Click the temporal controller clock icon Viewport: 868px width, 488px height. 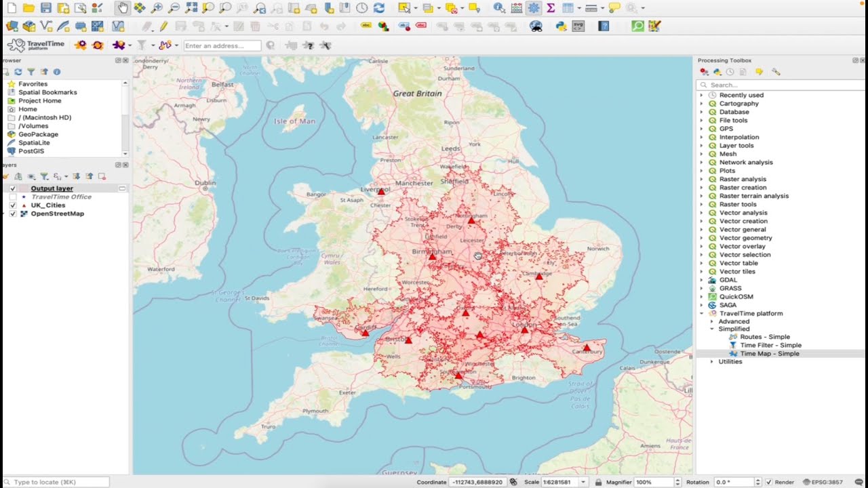(x=362, y=8)
